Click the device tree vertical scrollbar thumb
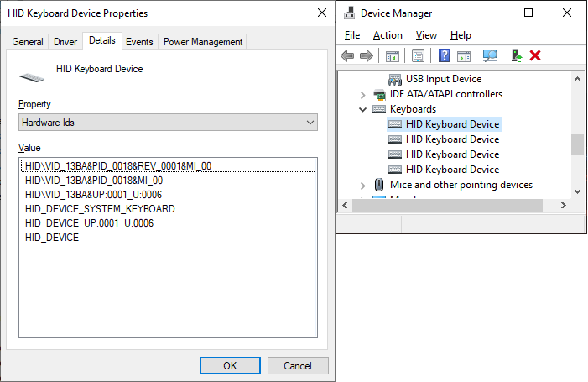Screen dimensions: 588x382 577,144
